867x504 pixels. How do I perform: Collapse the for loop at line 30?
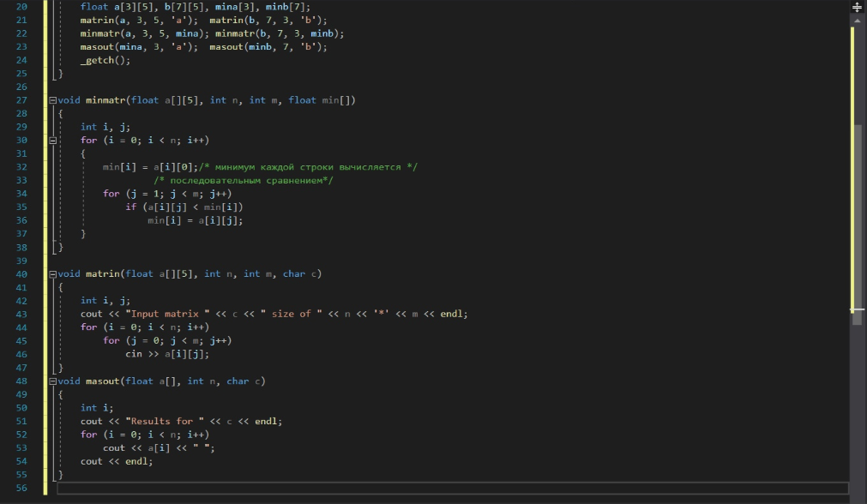pos(52,141)
